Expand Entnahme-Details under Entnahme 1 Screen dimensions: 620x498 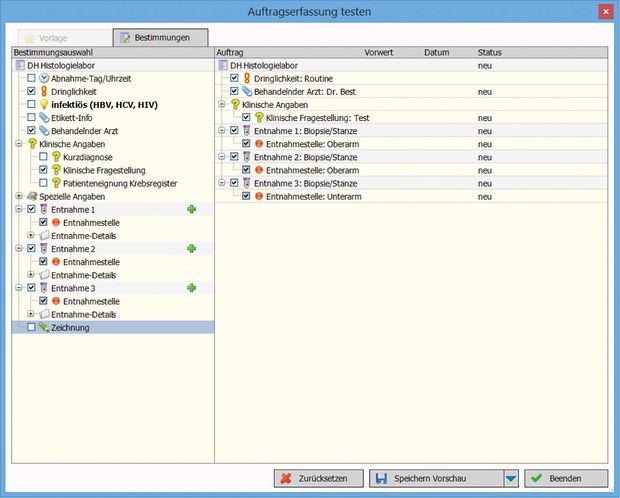click(31, 235)
